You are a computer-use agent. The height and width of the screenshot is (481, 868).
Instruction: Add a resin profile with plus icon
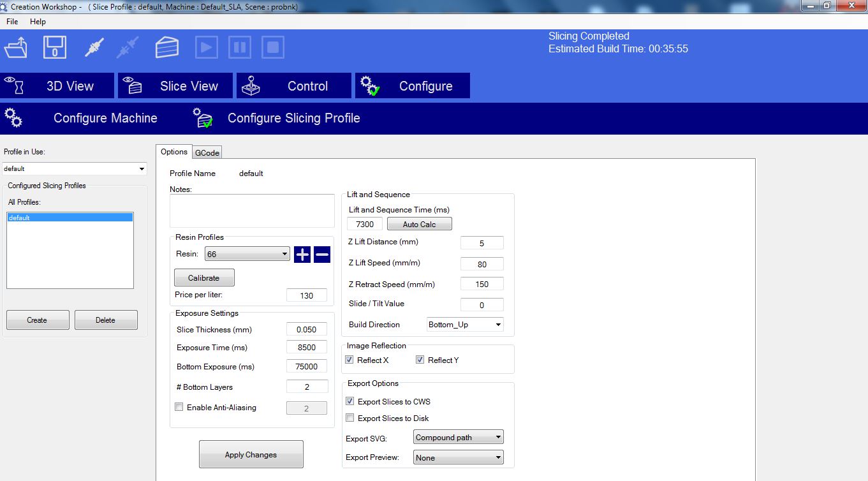pyautogui.click(x=302, y=255)
